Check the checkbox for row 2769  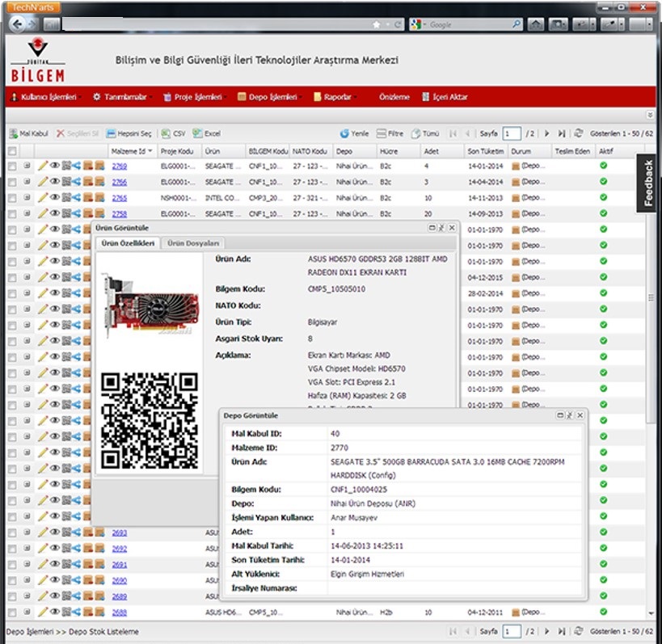click(12, 166)
